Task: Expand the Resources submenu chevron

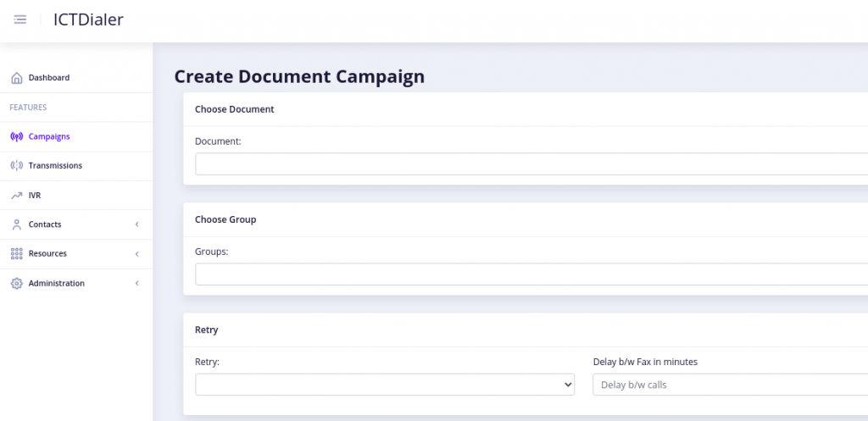Action: click(136, 254)
